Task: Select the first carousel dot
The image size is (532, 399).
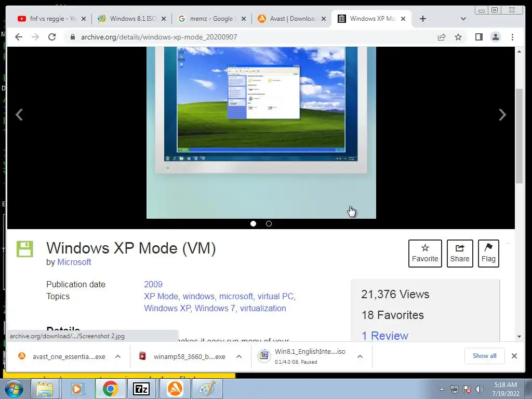Action: (x=253, y=223)
